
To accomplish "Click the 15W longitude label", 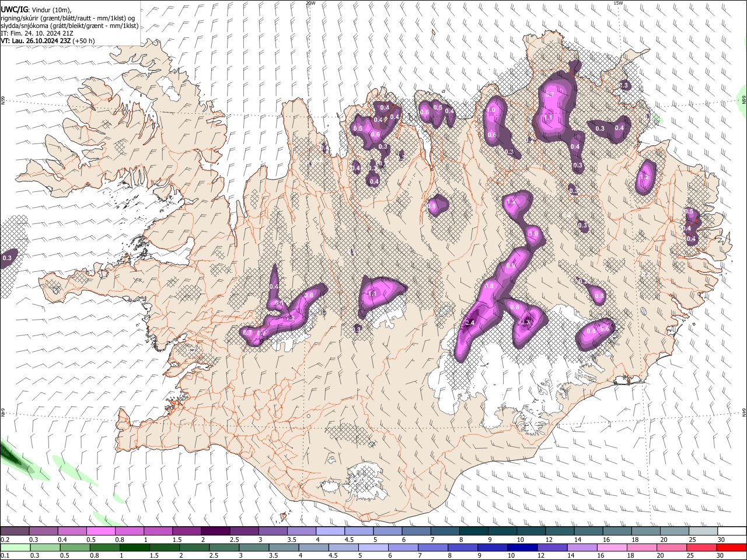I will tap(617, 3).
